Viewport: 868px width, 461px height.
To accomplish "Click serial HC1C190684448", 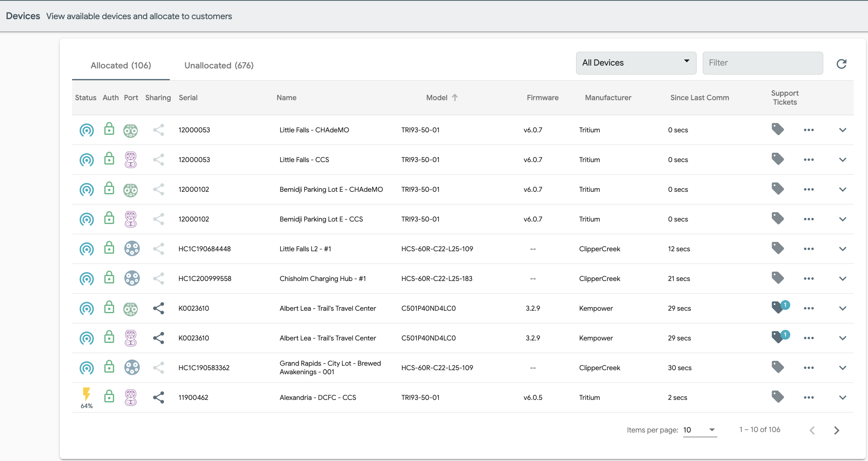I will click(204, 249).
